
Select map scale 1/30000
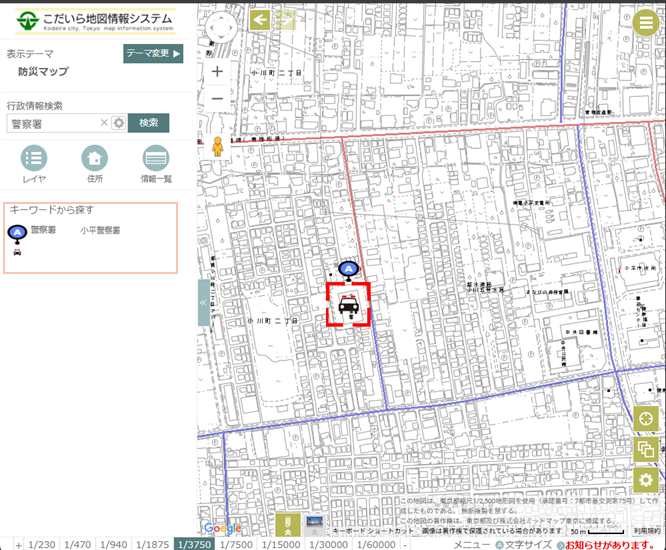pos(328,544)
